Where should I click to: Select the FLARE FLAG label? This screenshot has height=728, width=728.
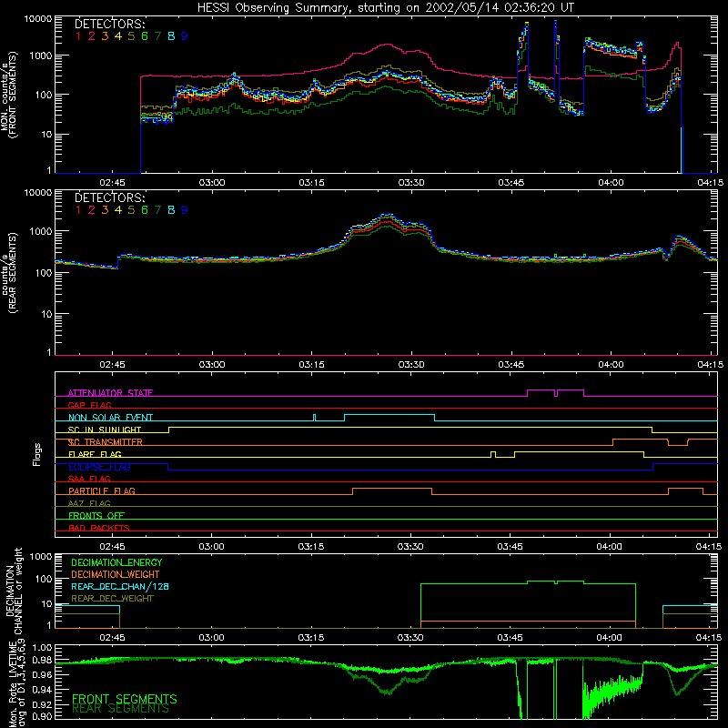(x=95, y=454)
